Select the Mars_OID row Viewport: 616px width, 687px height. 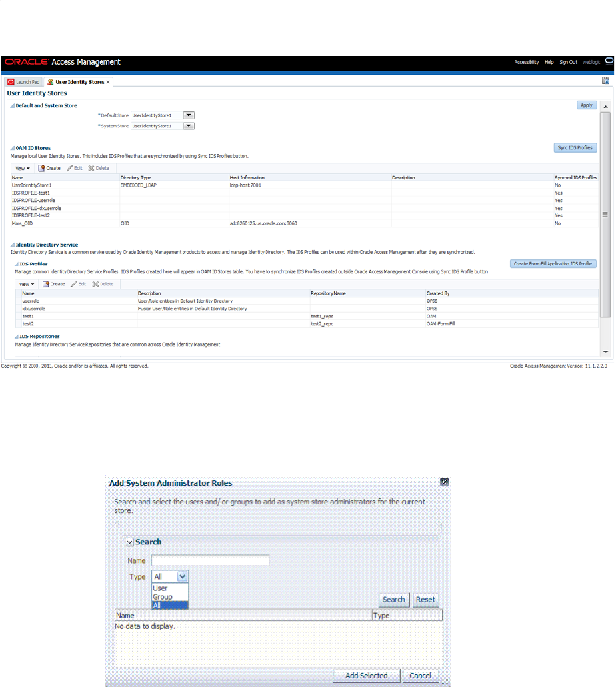click(x=304, y=223)
